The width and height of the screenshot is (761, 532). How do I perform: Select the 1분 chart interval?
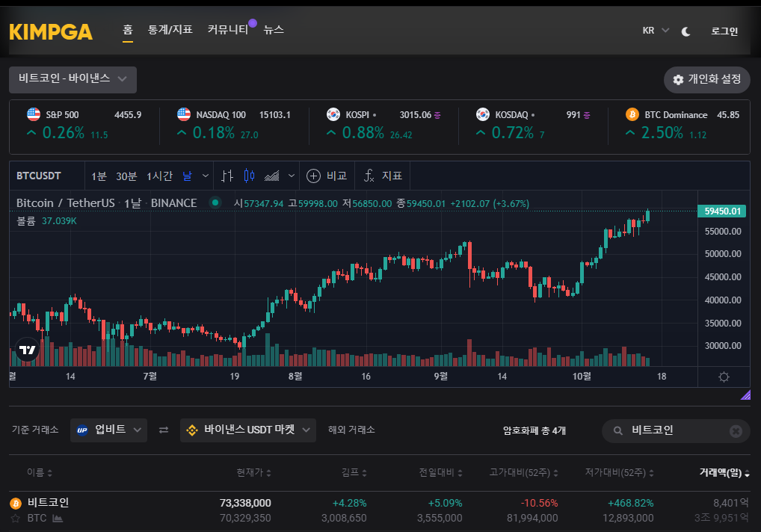click(99, 176)
